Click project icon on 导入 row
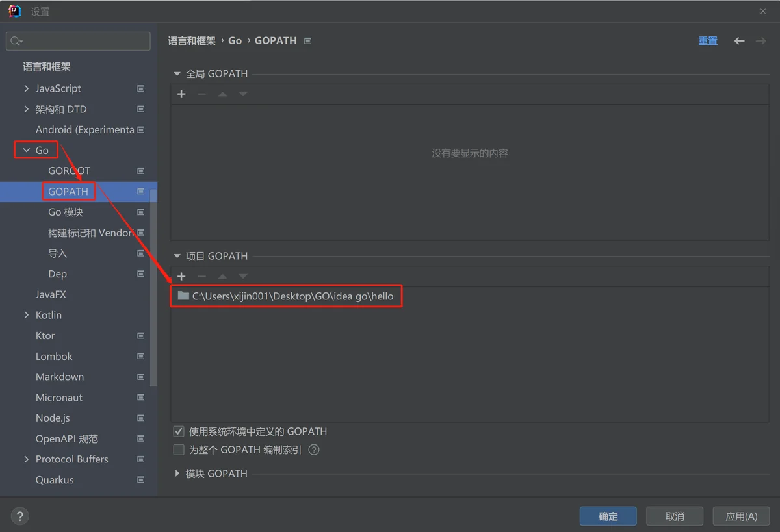780x532 pixels. pos(141,253)
